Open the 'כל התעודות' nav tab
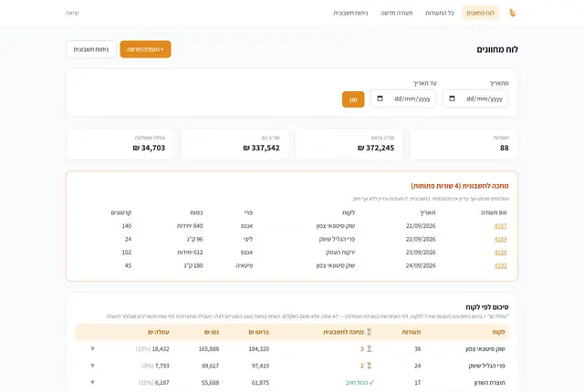 [440, 13]
